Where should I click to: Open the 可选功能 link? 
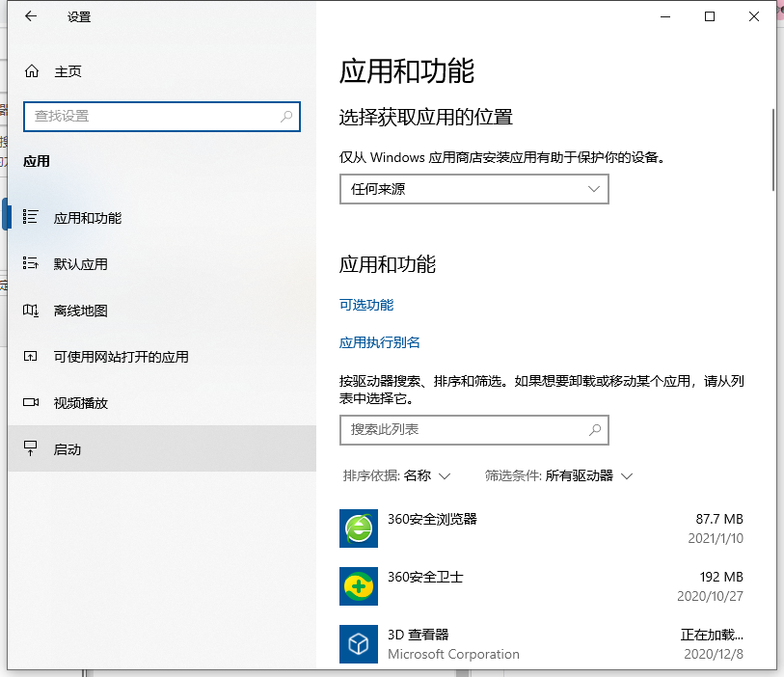pos(366,305)
